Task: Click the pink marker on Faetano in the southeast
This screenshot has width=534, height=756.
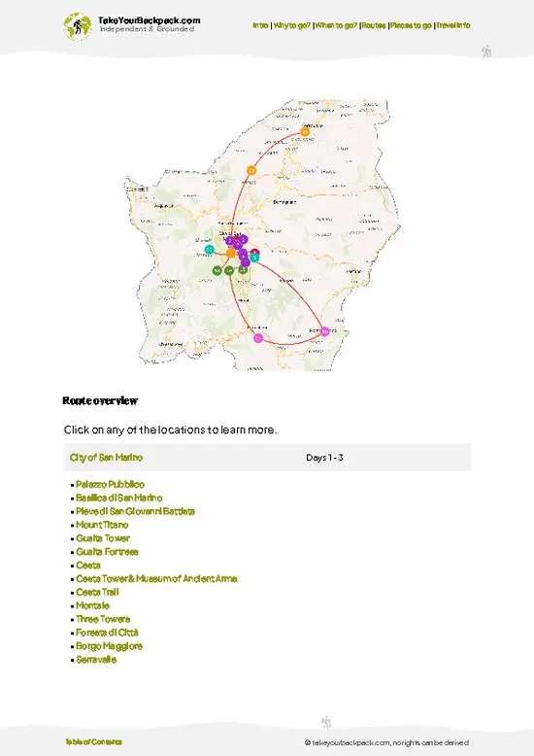Action: coord(325,331)
